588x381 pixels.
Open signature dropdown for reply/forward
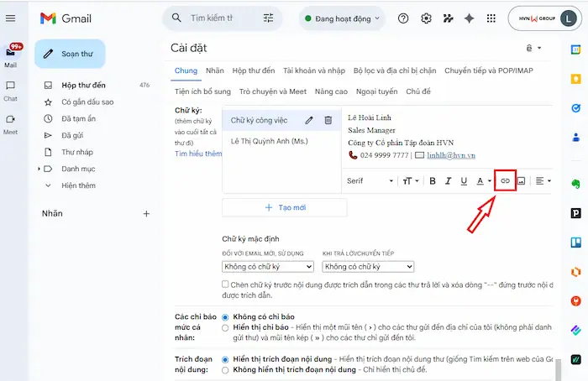coord(368,267)
